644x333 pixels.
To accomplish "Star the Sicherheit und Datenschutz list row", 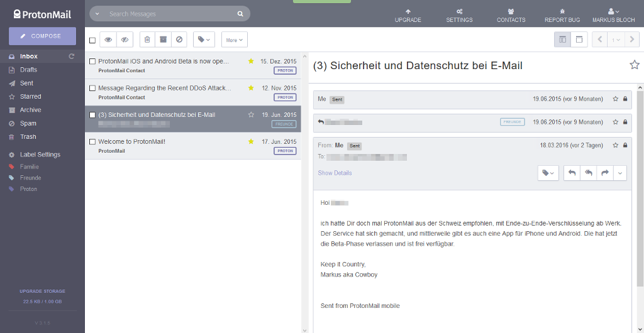I will click(x=251, y=115).
